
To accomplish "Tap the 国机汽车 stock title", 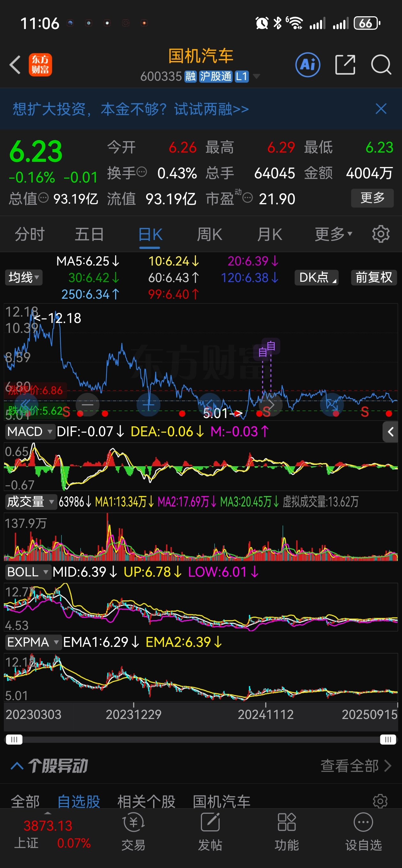I will pos(201,56).
